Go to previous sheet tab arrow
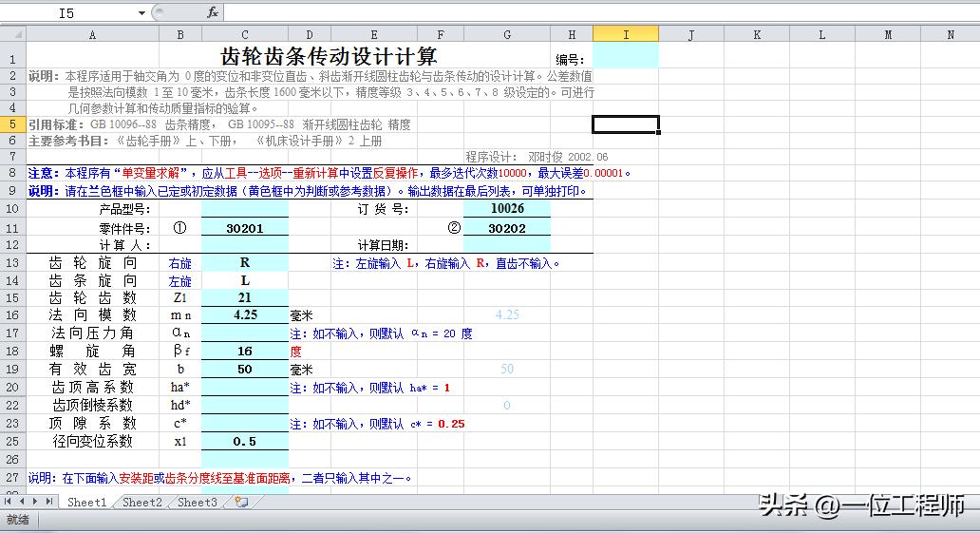The width and height of the screenshot is (980, 533). point(21,502)
